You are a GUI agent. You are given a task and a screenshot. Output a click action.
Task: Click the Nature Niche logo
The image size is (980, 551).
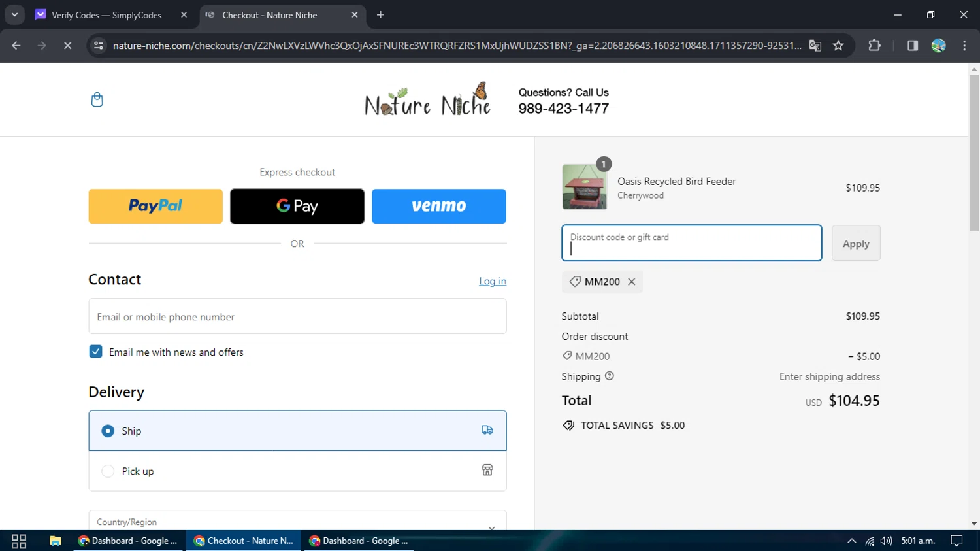coord(427,99)
